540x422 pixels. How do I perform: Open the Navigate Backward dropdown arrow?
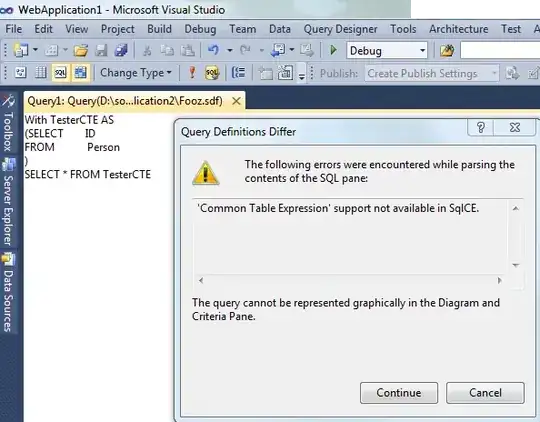(292, 50)
